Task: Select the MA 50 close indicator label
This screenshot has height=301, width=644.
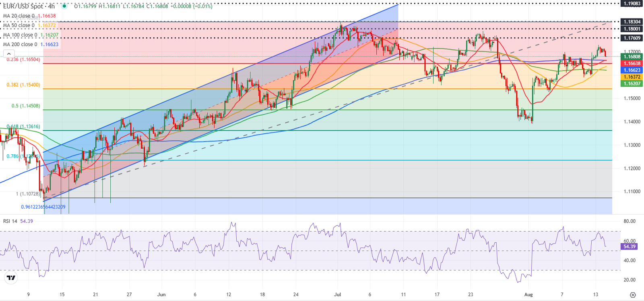Action: click(19, 25)
